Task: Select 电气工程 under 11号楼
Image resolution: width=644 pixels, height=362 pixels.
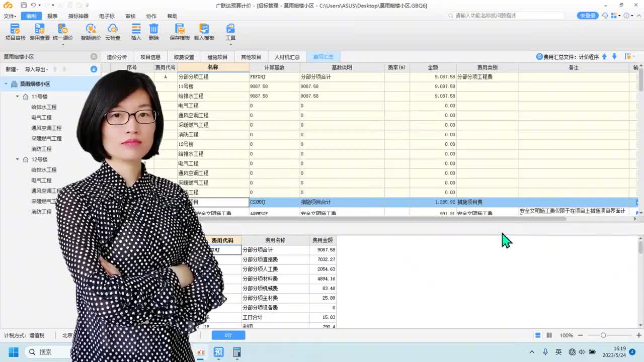Action: [41, 118]
